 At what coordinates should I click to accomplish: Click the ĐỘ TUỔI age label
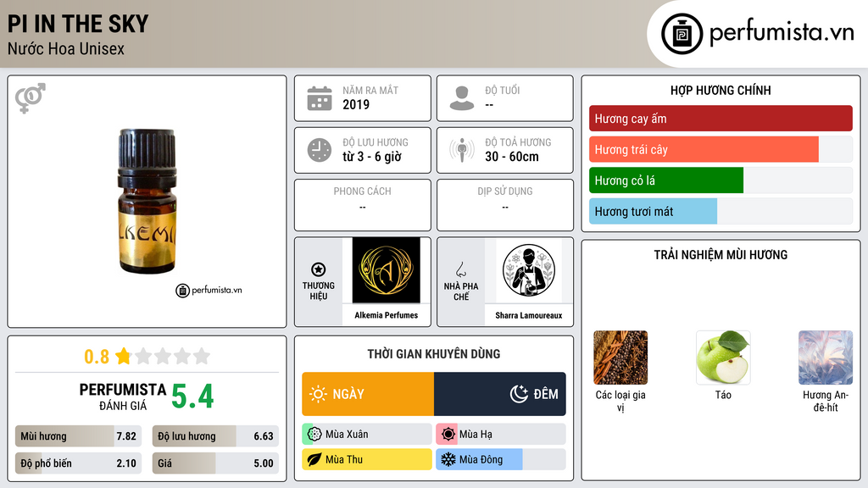(503, 90)
